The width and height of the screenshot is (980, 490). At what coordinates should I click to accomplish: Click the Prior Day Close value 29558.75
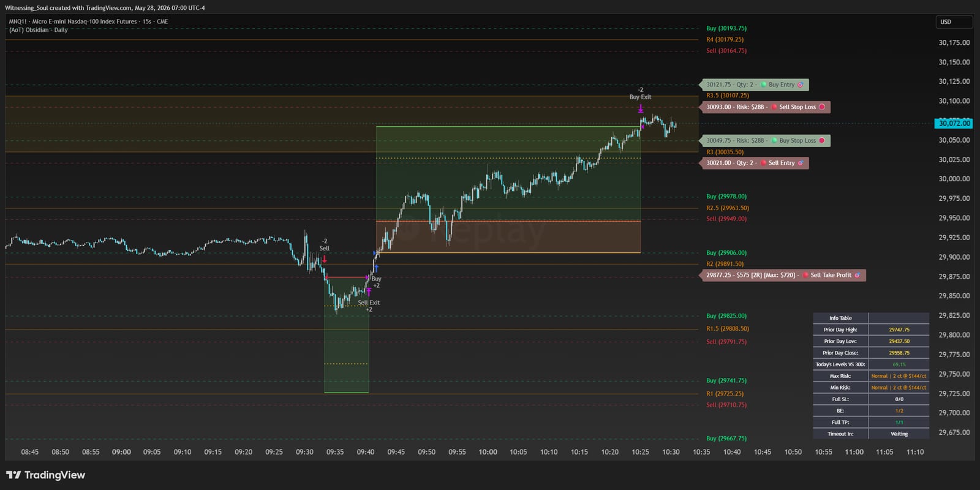pos(899,353)
